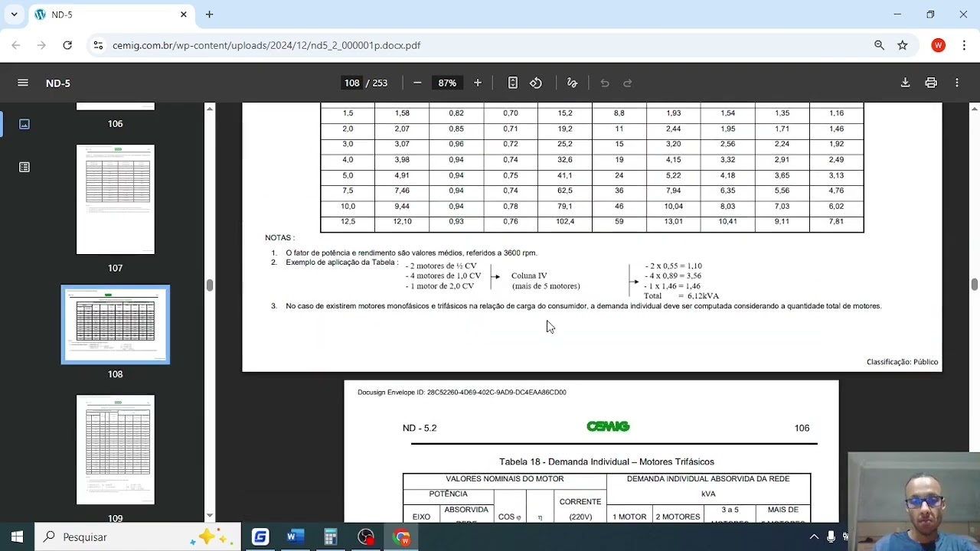Click the thumbnail panel scrollbar handle

pyautogui.click(x=210, y=285)
